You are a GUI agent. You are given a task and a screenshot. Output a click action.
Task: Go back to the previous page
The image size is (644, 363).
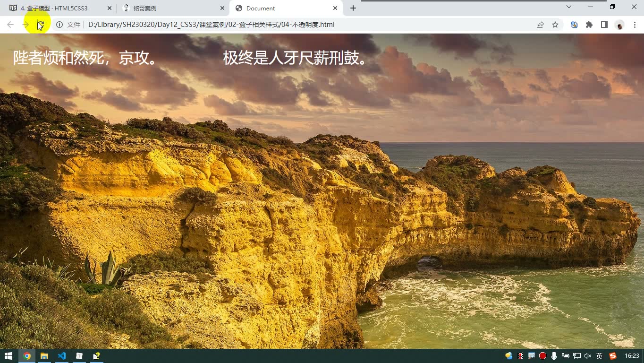(10, 25)
